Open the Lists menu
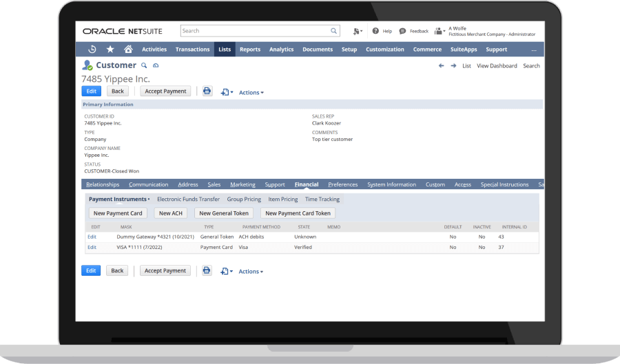Image resolution: width=620 pixels, height=364 pixels. [x=225, y=50]
